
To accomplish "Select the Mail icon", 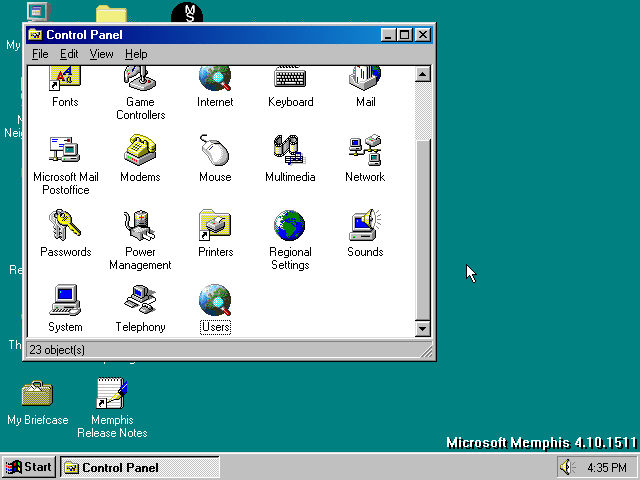I will point(365,79).
